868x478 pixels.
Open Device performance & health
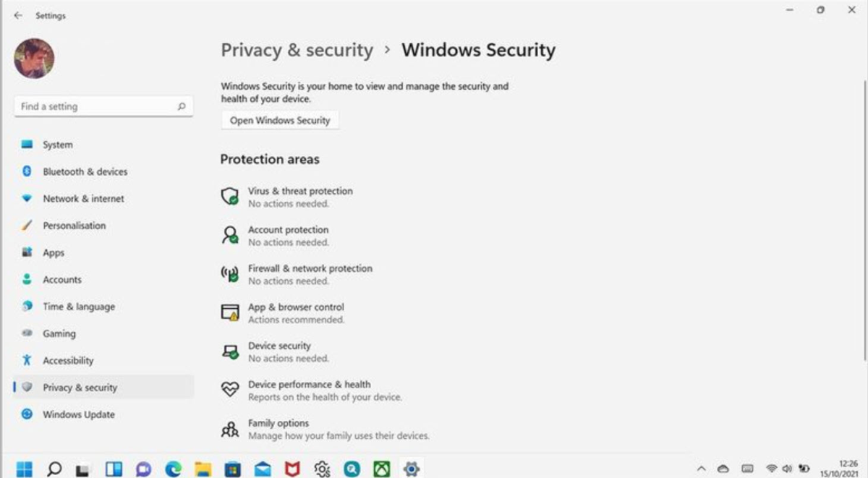(x=309, y=390)
